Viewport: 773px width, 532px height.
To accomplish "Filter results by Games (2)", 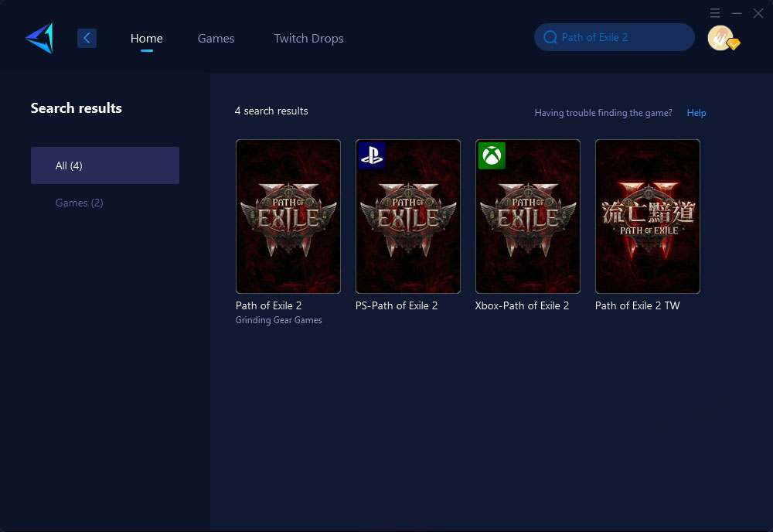I will click(79, 203).
